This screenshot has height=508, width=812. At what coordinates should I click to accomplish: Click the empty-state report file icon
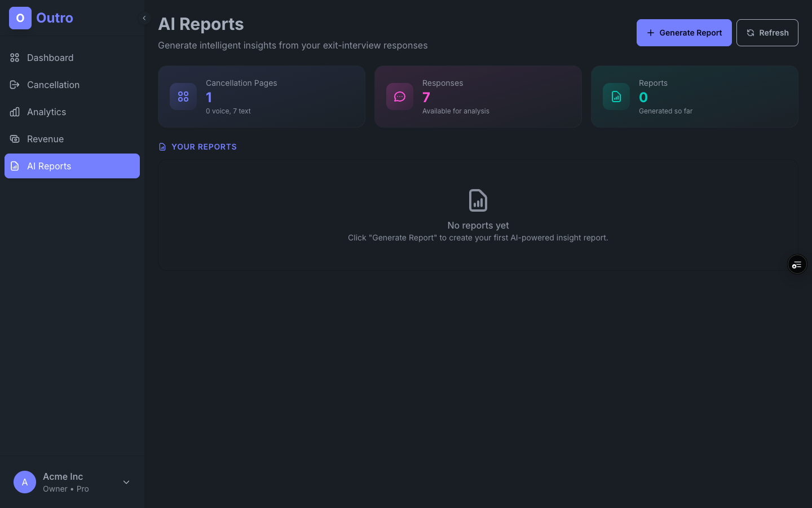pyautogui.click(x=478, y=200)
